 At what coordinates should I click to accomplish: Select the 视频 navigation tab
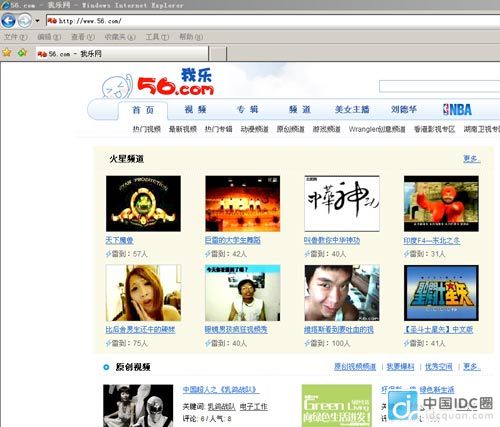[x=196, y=110]
